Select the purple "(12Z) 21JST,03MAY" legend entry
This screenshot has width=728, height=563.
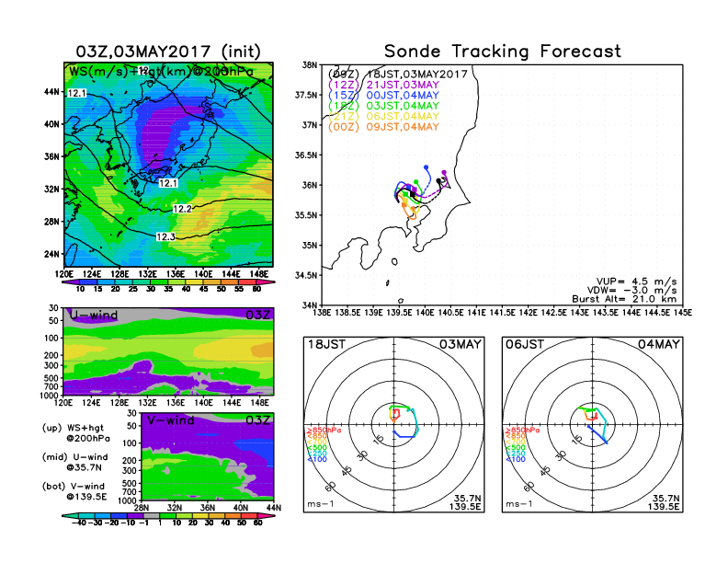click(x=383, y=85)
